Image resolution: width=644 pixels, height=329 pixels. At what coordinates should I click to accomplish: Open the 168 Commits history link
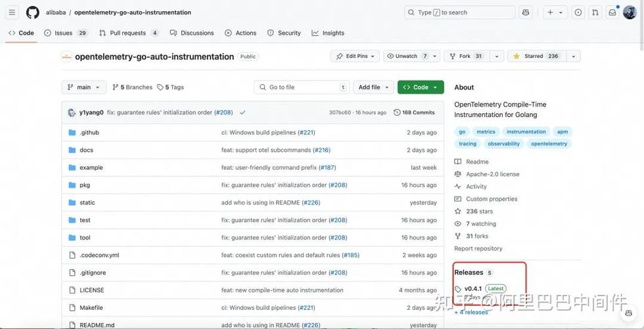pos(414,113)
